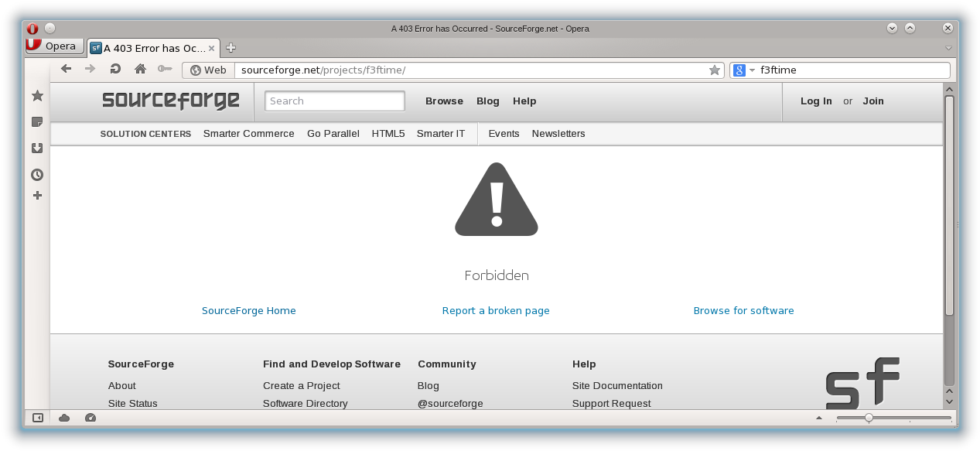Open Opera Link cloud icon in status bar
This screenshot has height=451, width=980.
(x=64, y=418)
